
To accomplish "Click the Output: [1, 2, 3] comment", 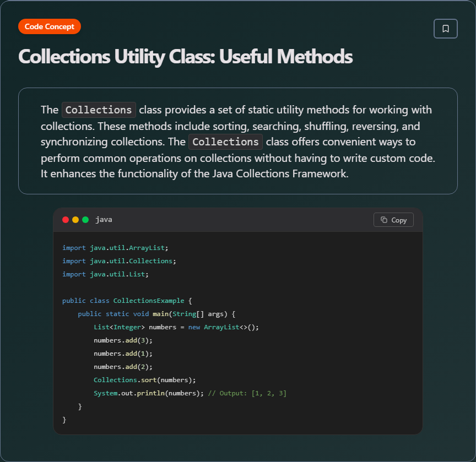I will (x=247, y=393).
